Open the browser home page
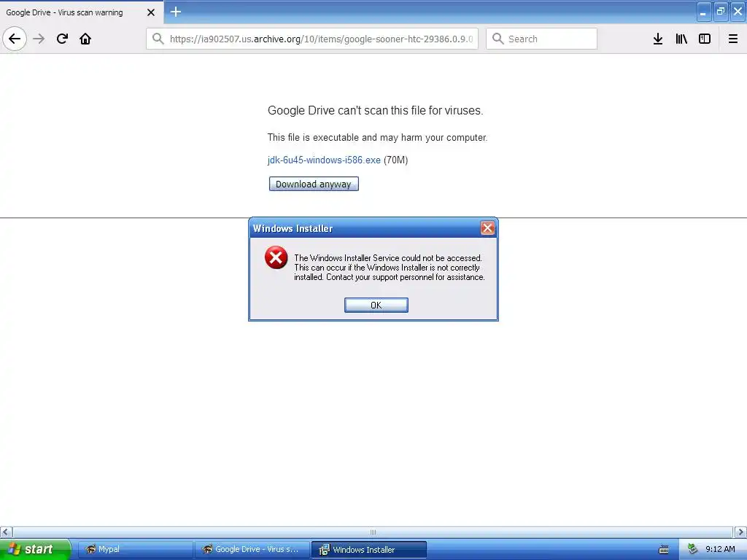This screenshot has height=560, width=747. pos(85,39)
